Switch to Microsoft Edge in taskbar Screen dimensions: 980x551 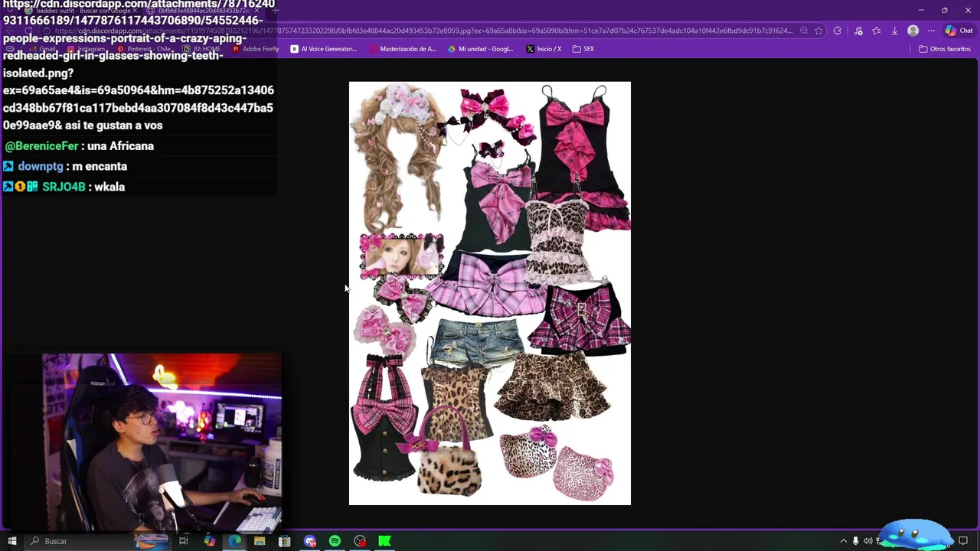pos(234,541)
